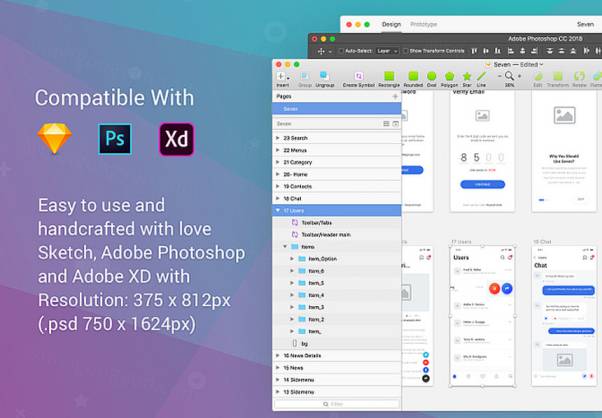
Task: Toggle Show Transform Controls checkbox
Action: (x=405, y=50)
